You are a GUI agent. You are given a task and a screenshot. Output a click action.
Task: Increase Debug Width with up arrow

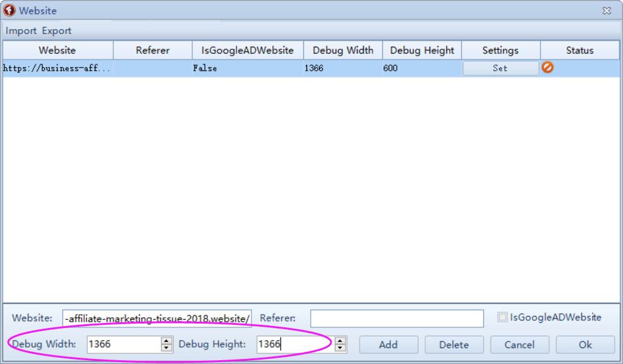tap(167, 341)
